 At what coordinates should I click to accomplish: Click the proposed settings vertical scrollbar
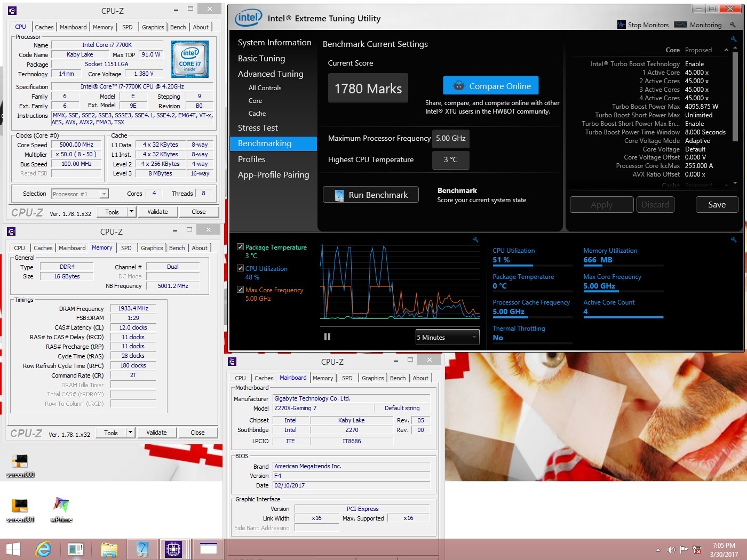coord(735,96)
